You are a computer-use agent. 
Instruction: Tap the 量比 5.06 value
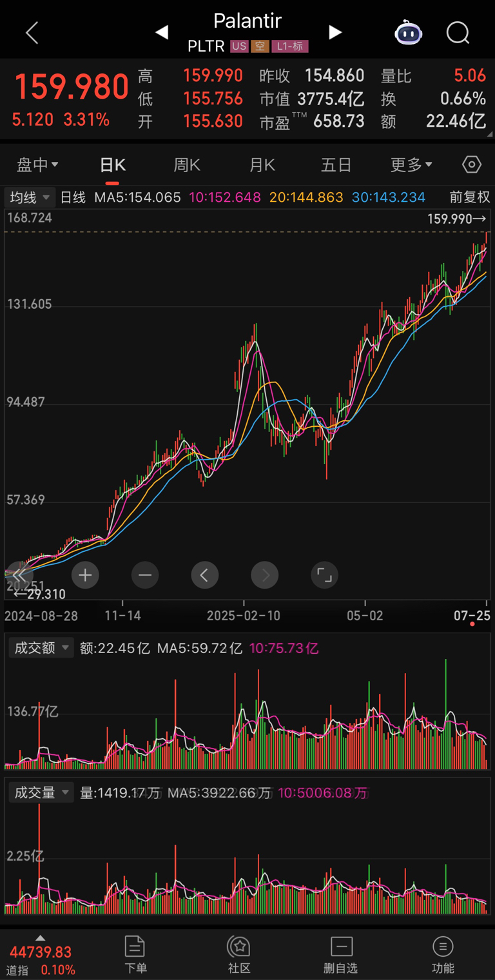(470, 75)
